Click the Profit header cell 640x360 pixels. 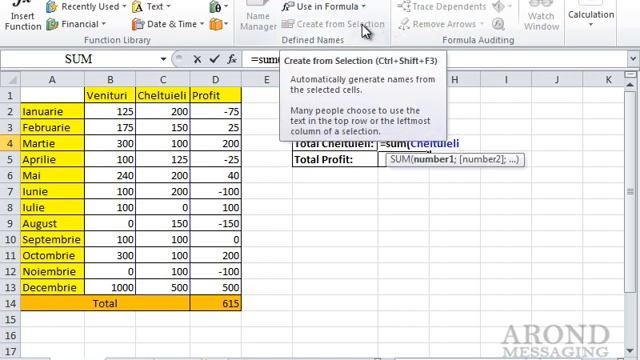click(216, 96)
